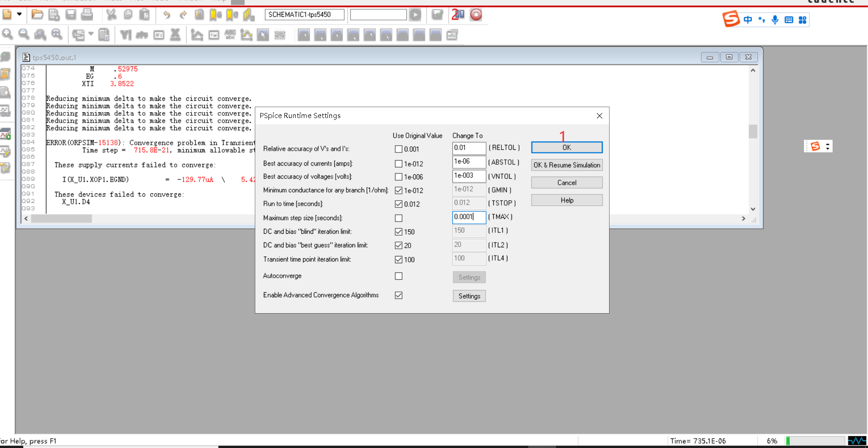This screenshot has width=868, height=448.
Task: Click the green-play simulation icon in left sidebar
Action: [5, 134]
